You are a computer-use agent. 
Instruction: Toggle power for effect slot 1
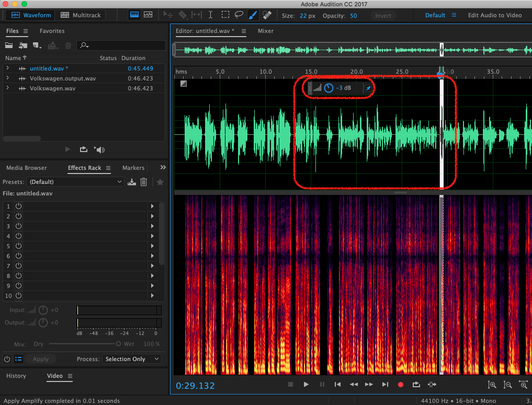click(x=18, y=206)
